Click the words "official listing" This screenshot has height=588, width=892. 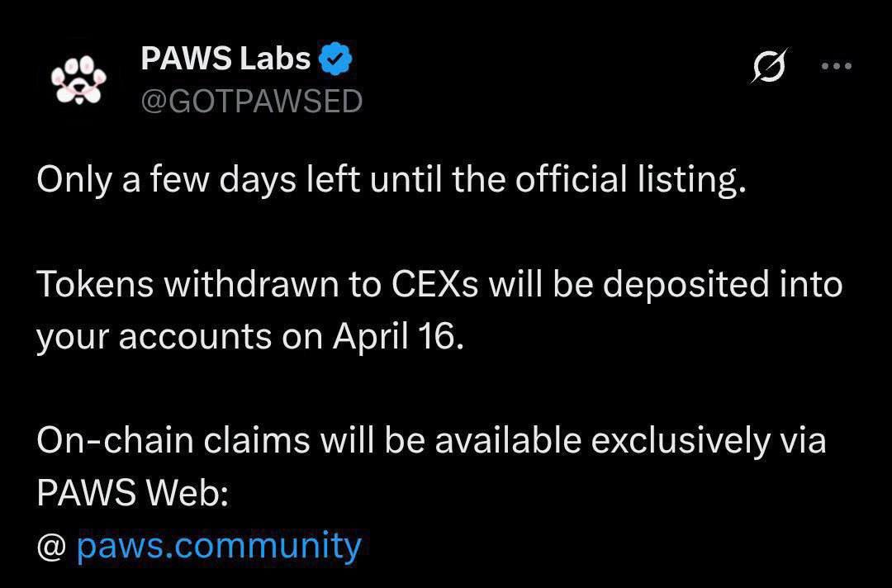(630, 180)
